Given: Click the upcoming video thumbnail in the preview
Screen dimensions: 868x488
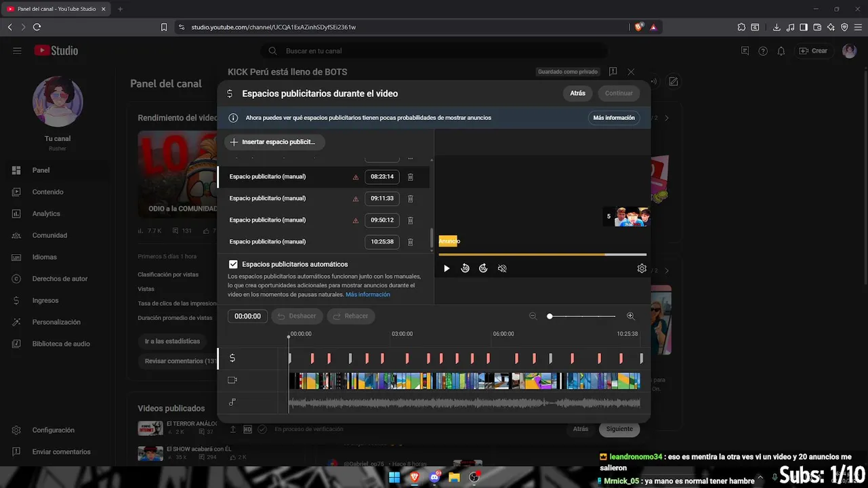Looking at the screenshot, I should 632,217.
